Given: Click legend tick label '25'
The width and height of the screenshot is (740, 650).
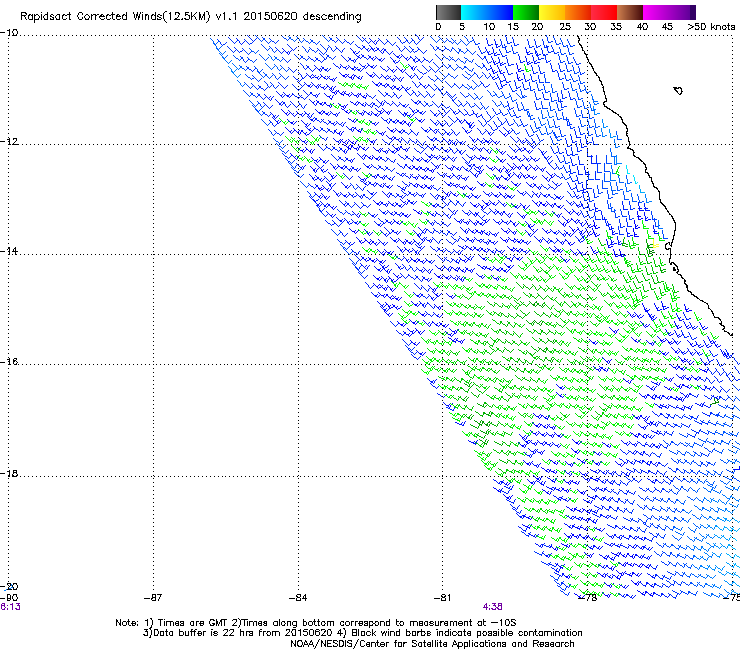Looking at the screenshot, I should coord(565,27).
